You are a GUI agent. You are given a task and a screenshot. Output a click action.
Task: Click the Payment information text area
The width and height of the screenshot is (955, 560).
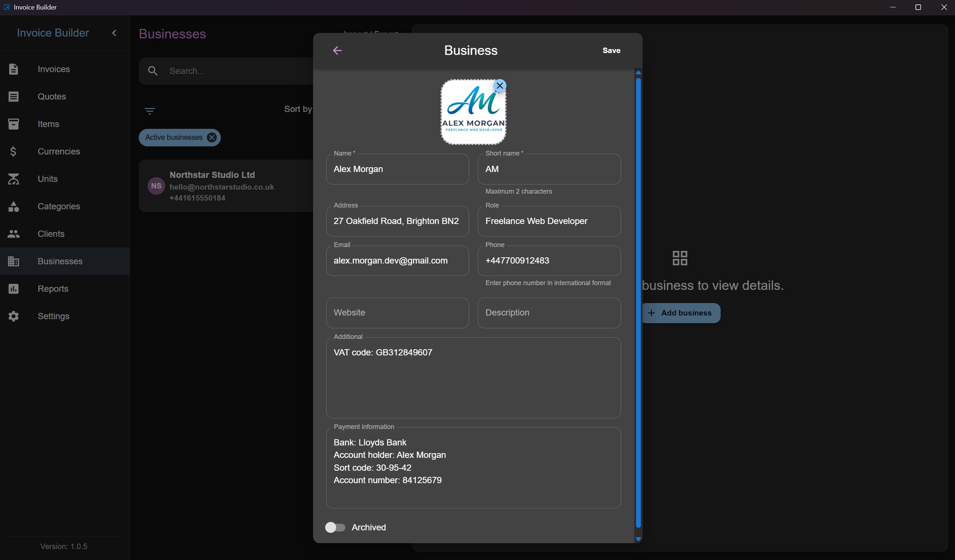(473, 468)
